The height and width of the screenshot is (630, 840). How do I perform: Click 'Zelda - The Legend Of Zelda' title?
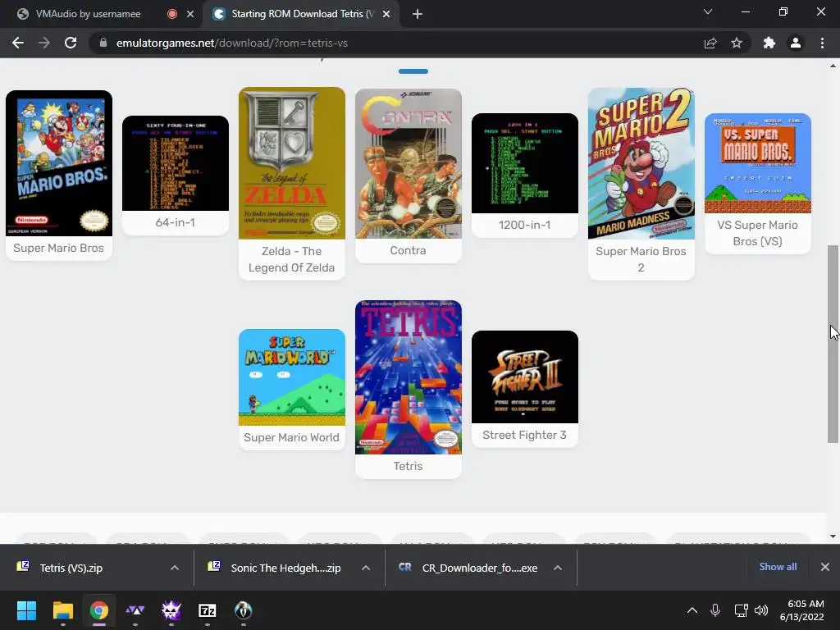pyautogui.click(x=291, y=259)
